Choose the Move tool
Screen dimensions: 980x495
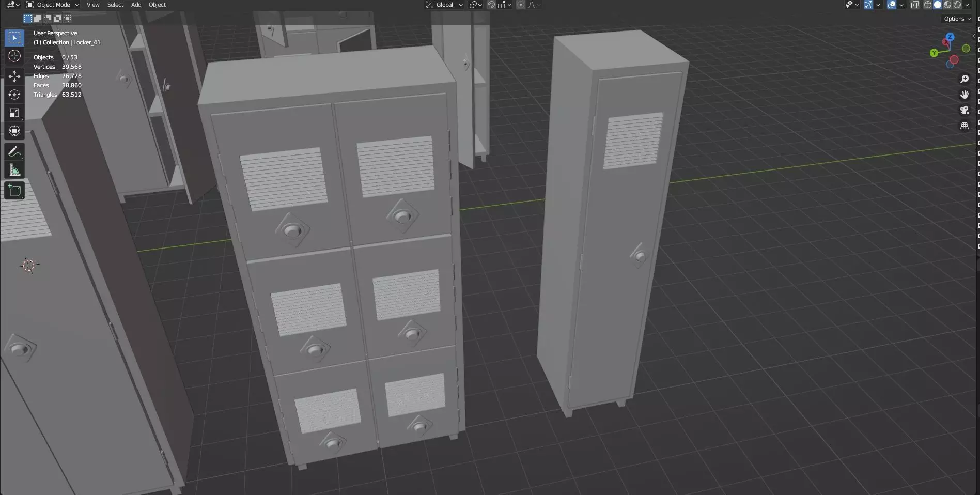[14, 76]
